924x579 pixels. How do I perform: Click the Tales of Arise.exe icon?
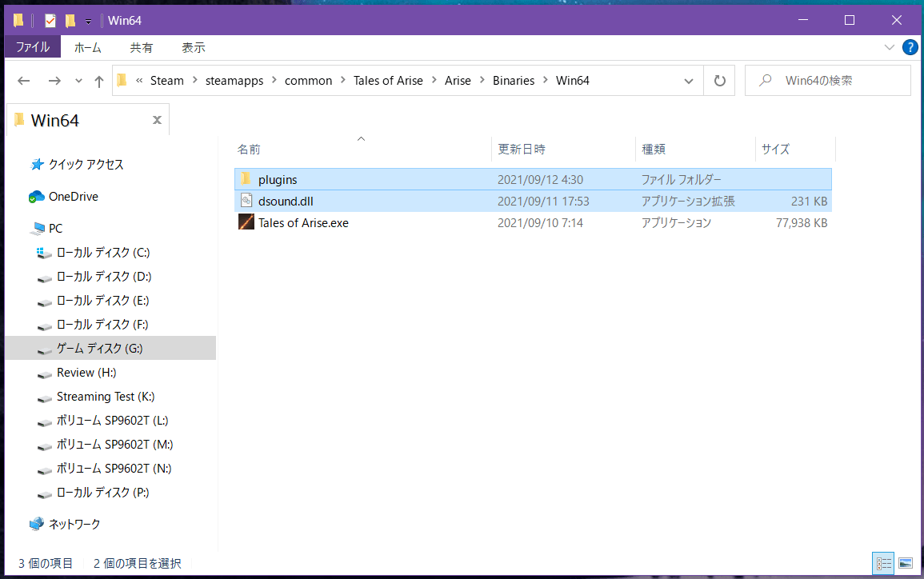coord(246,222)
